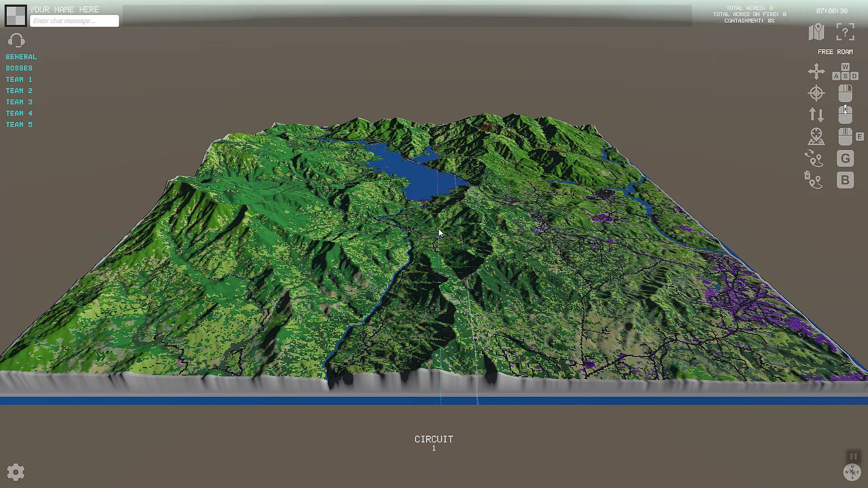The width and height of the screenshot is (868, 488).
Task: Click the place map marker icon
Action: click(816, 136)
